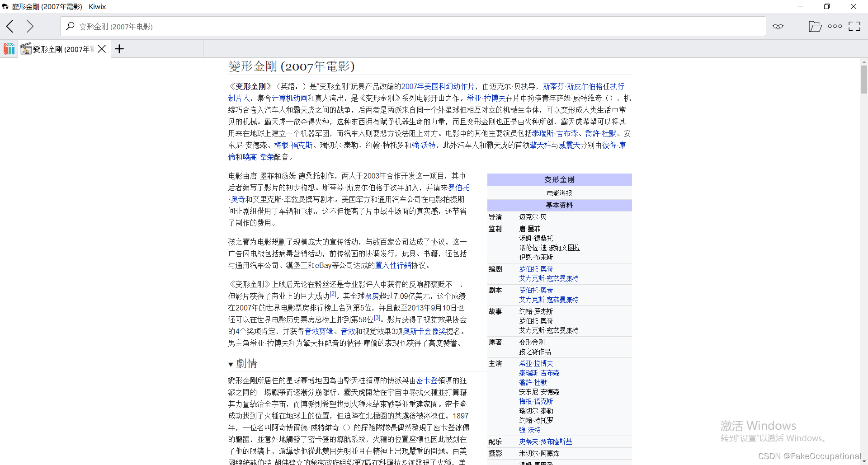Open the folder icon to browse files

[816, 26]
